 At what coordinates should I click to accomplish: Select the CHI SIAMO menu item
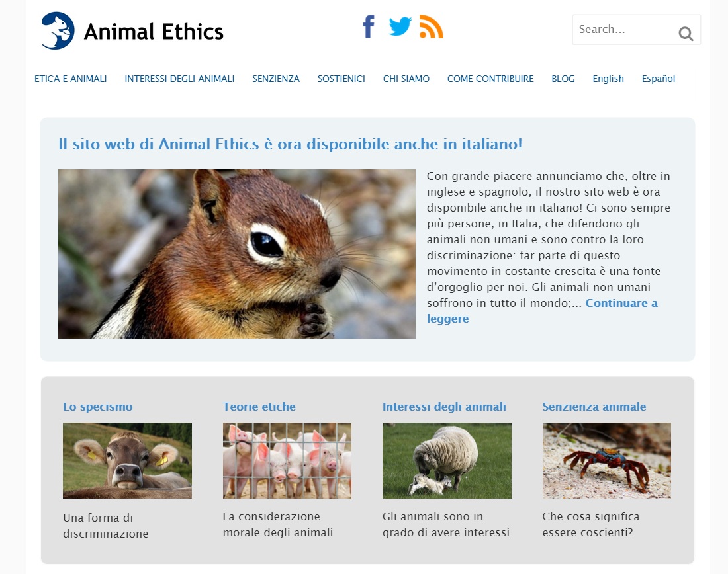point(406,79)
